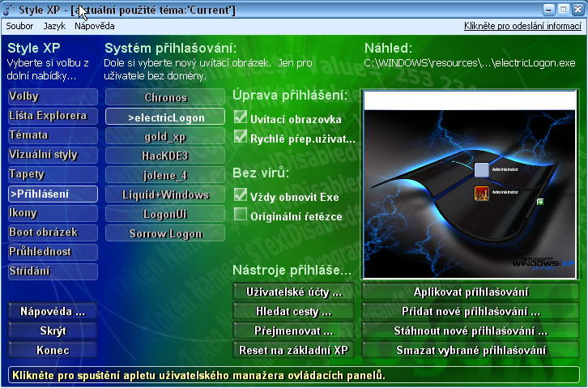Click Aplikovat přihlašování button
Viewport: 588px width, 388px height.
click(471, 292)
